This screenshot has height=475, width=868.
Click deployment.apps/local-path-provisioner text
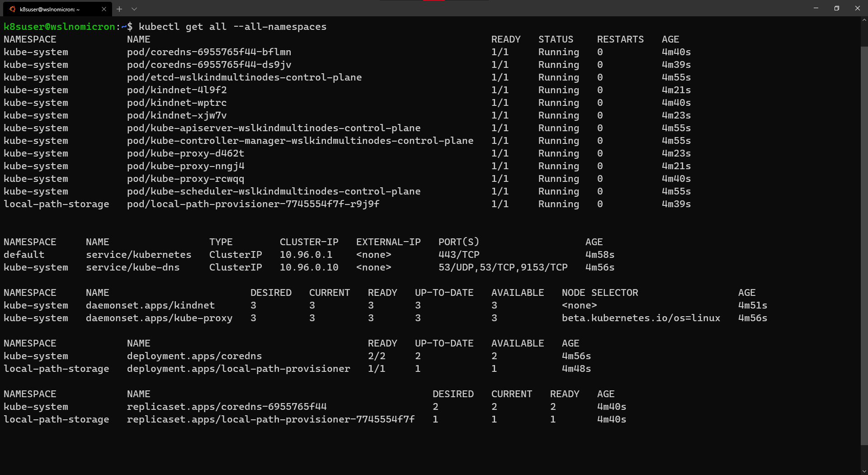[x=238, y=369]
